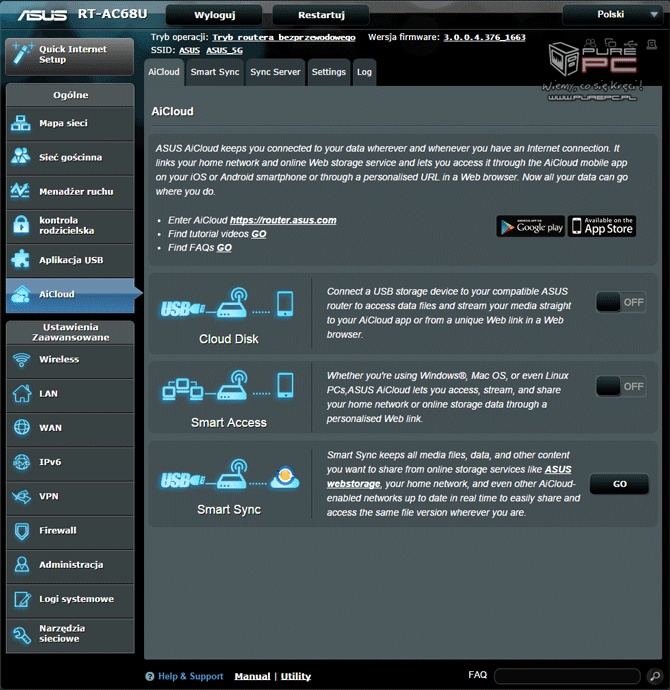Image resolution: width=670 pixels, height=690 pixels.
Task: Focus the FAQ search input field
Action: 567,675
